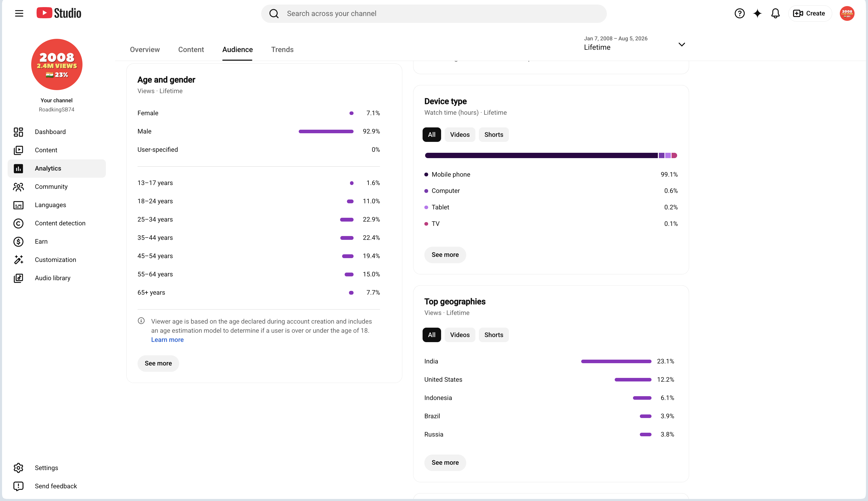Click the 25–34 years row label
Image resolution: width=868 pixels, height=501 pixels.
(155, 220)
